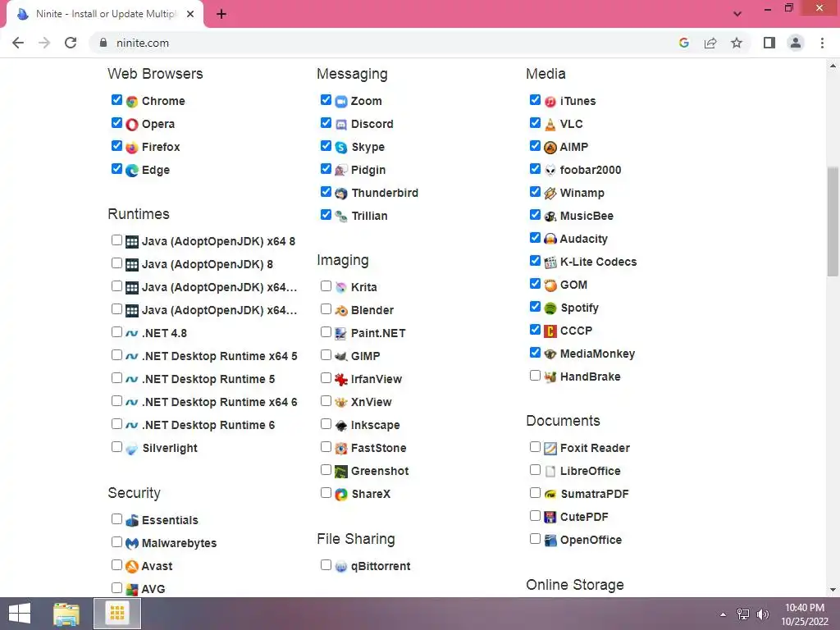Open the Chrome profile button

point(796,43)
